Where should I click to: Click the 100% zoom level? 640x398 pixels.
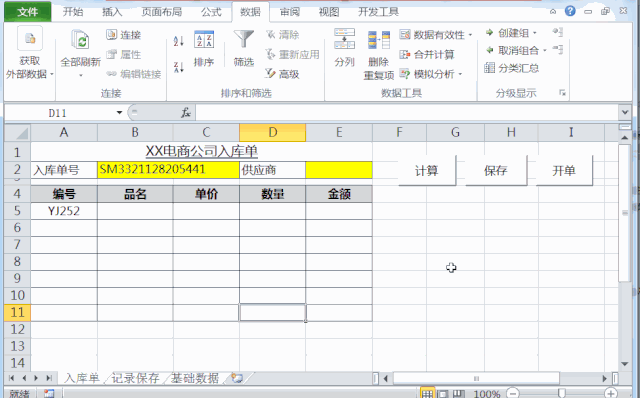(x=487, y=394)
